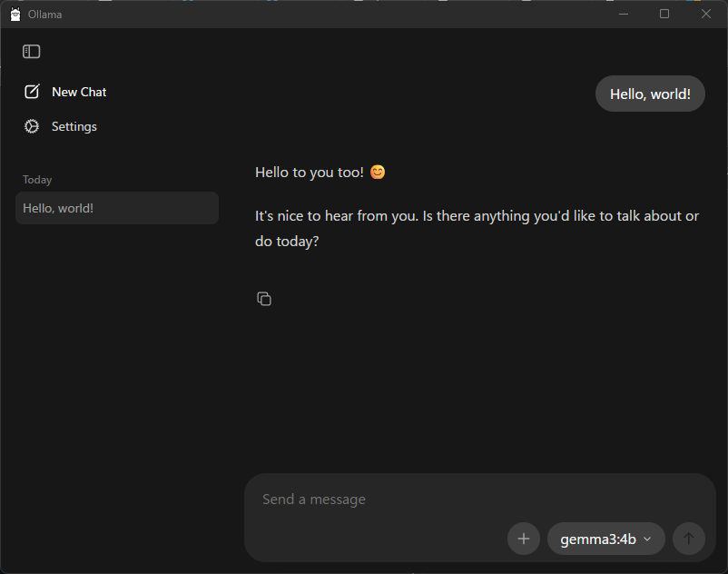The height and width of the screenshot is (574, 728).
Task: Start a new conversation using the compose icon
Action: (x=32, y=91)
